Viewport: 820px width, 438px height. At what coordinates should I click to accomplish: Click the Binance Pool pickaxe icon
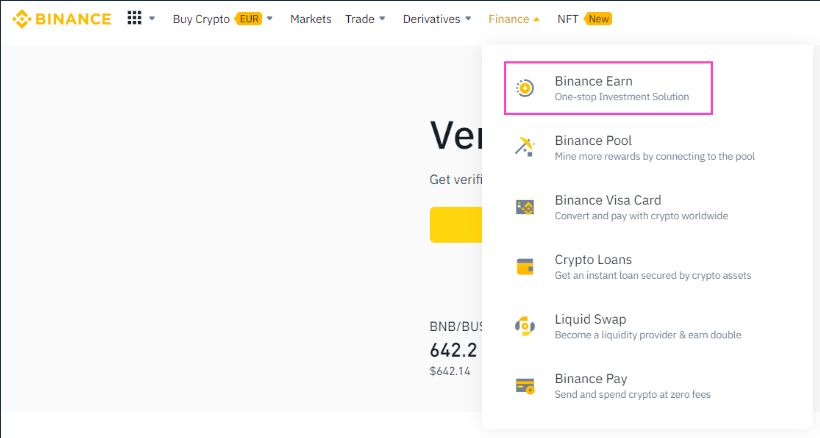525,147
